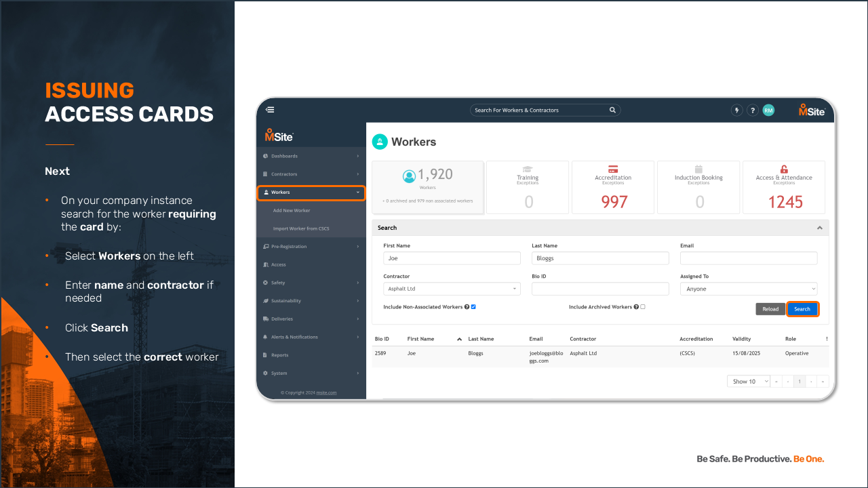Click the blue Search button
Screen dimensions: 868x488
[802, 309]
